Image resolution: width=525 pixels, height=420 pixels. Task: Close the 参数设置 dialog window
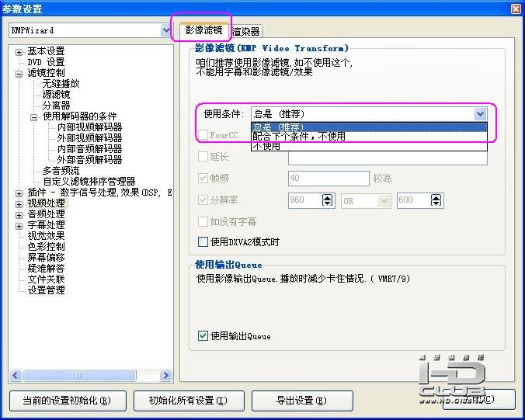pyautogui.click(x=516, y=9)
